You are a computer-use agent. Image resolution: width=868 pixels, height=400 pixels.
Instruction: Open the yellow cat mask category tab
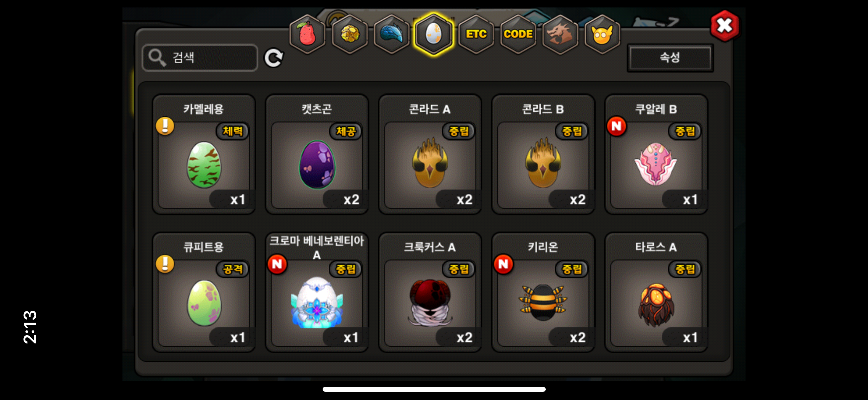pos(602,34)
